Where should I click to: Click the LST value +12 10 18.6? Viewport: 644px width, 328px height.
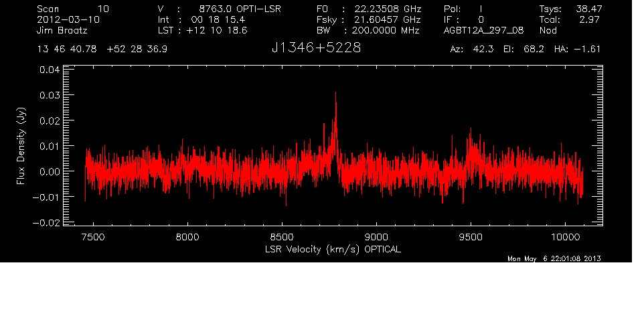[217, 30]
